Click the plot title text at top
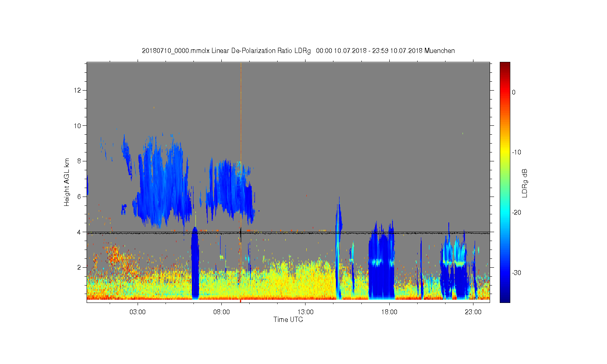The width and height of the screenshot is (607, 364). point(298,51)
